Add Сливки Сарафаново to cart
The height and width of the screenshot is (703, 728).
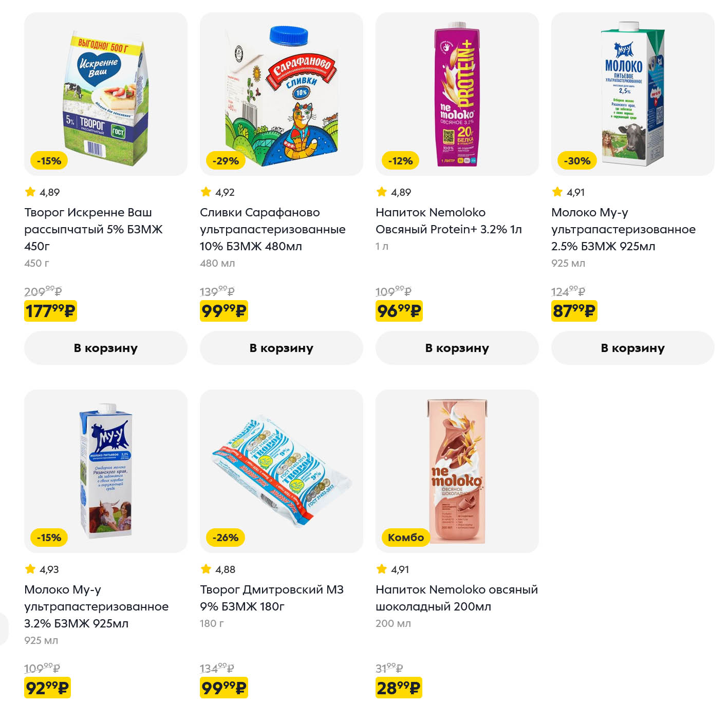tap(281, 348)
